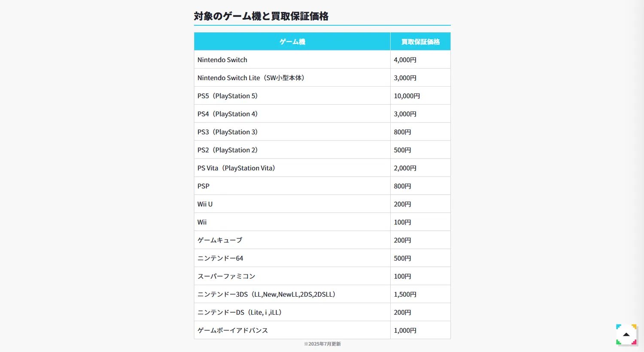
Task: Select the PS4 (PlayStation 4) entry
Action: [x=228, y=114]
